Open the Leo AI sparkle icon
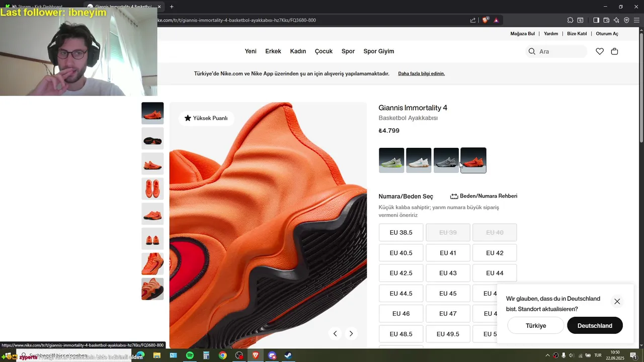Image resolution: width=644 pixels, height=362 pixels. click(616, 20)
